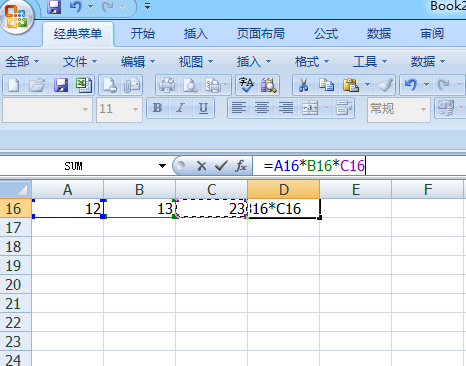Open the font name combo box
Image resolution: width=466 pixels, height=366 pixels.
tap(47, 109)
